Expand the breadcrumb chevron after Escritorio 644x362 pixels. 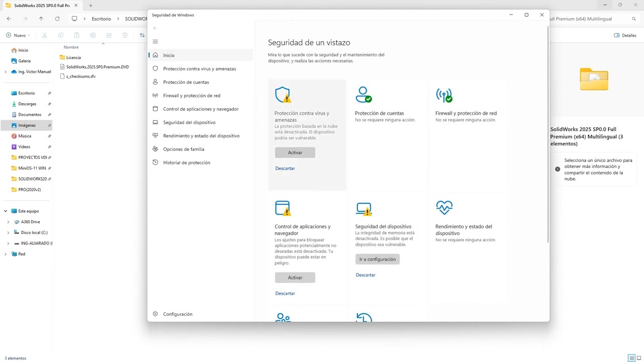point(118,19)
